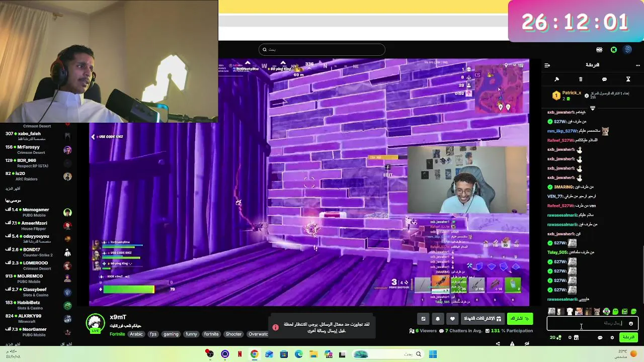The width and height of the screenshot is (644, 362).
Task: Select the Shooter tag
Action: [233, 334]
